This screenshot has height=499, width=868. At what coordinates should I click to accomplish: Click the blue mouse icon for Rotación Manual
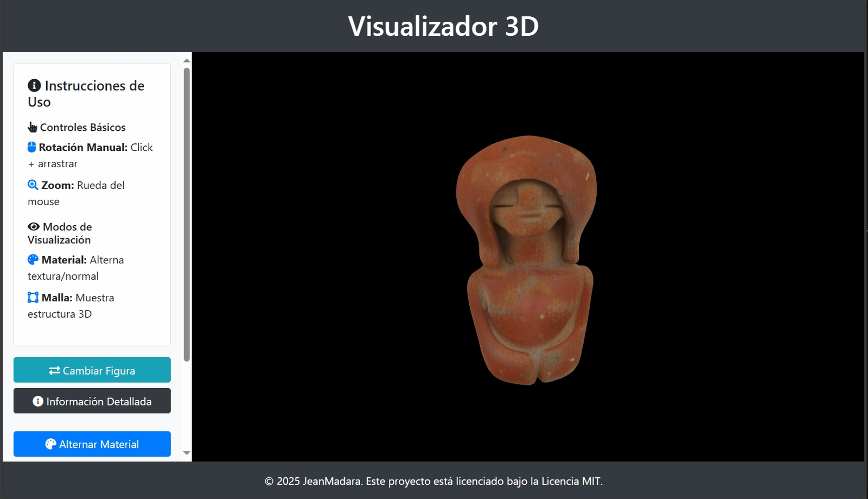tap(32, 147)
